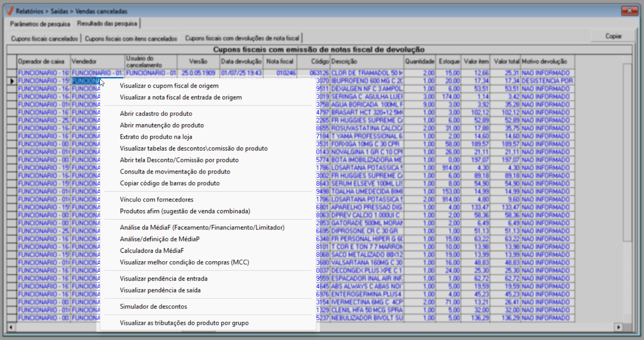This screenshot has width=644, height=340.
Task: Open Simulador de descontos menu item
Action: [154, 307]
